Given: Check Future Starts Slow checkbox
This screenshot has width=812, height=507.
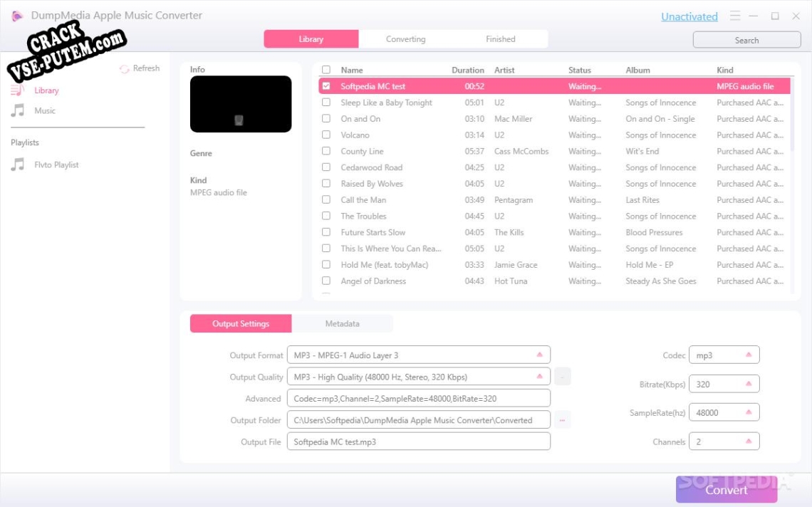Looking at the screenshot, I should 326,232.
